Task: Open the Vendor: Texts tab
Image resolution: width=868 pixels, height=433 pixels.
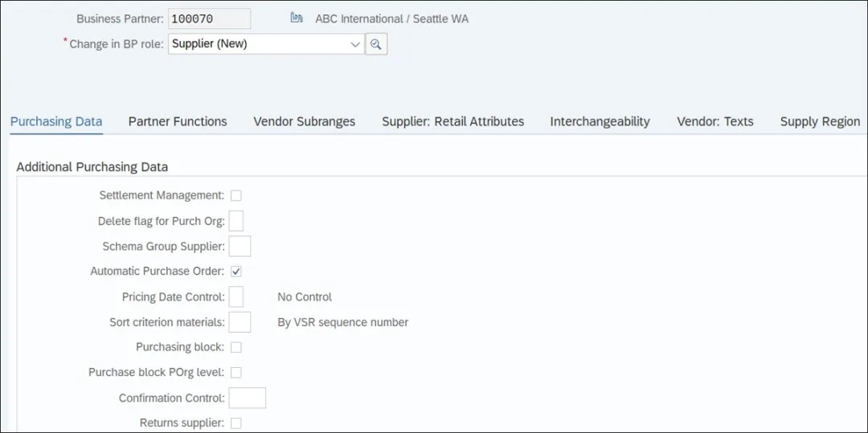Action: 714,121
